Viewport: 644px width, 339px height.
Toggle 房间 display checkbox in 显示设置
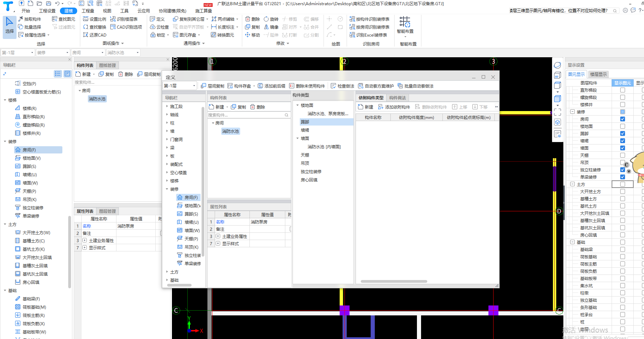pyautogui.click(x=622, y=119)
